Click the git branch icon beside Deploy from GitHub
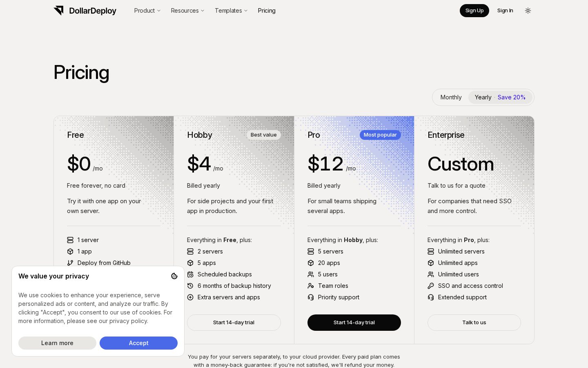 (x=70, y=263)
